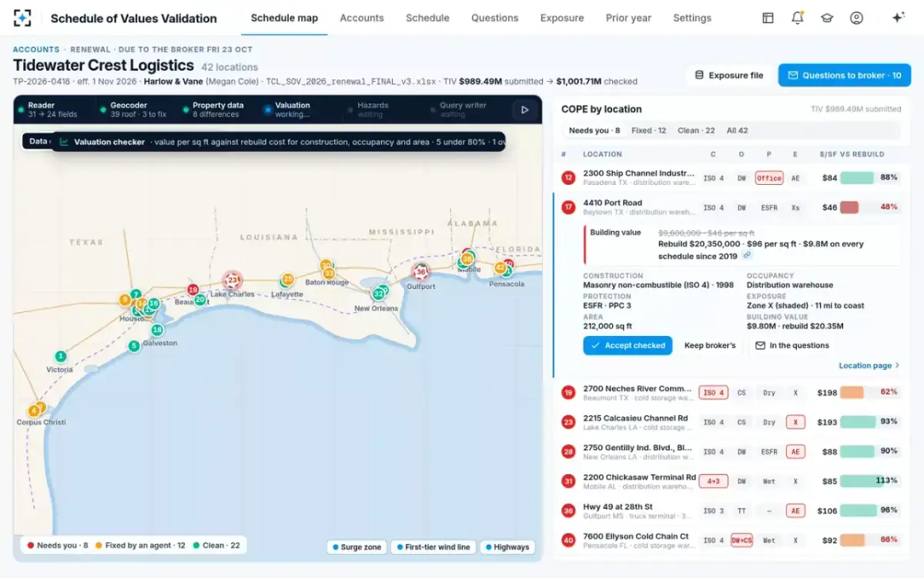Toggle the Highways map layer
Image resolution: width=924 pixels, height=578 pixels.
(x=507, y=547)
